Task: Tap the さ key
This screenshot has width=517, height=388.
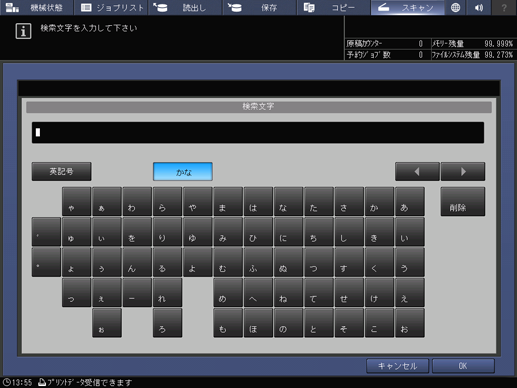Action: tap(349, 202)
